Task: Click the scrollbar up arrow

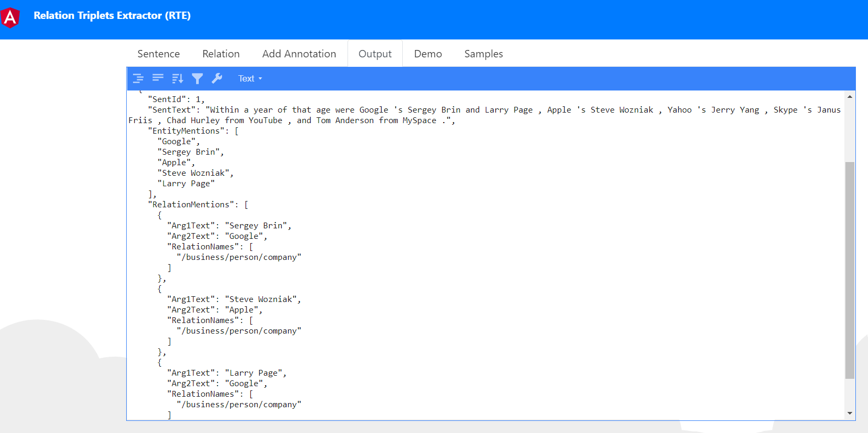Action: click(x=850, y=97)
